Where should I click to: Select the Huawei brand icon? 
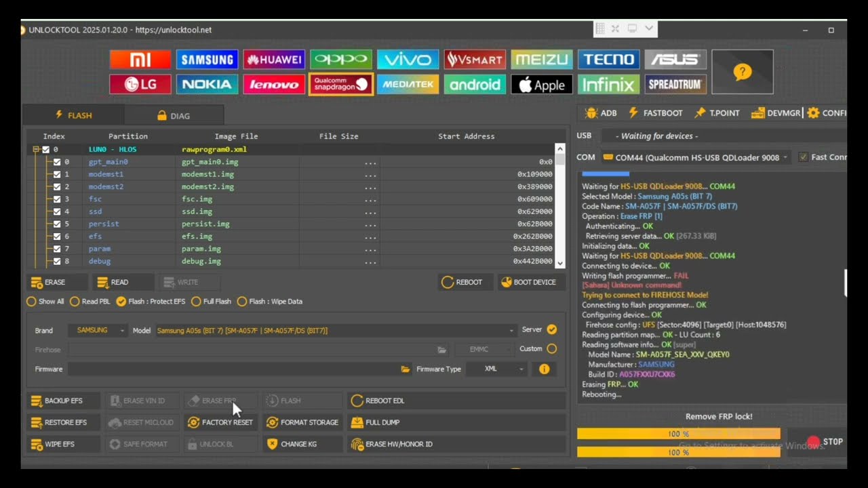click(x=274, y=60)
